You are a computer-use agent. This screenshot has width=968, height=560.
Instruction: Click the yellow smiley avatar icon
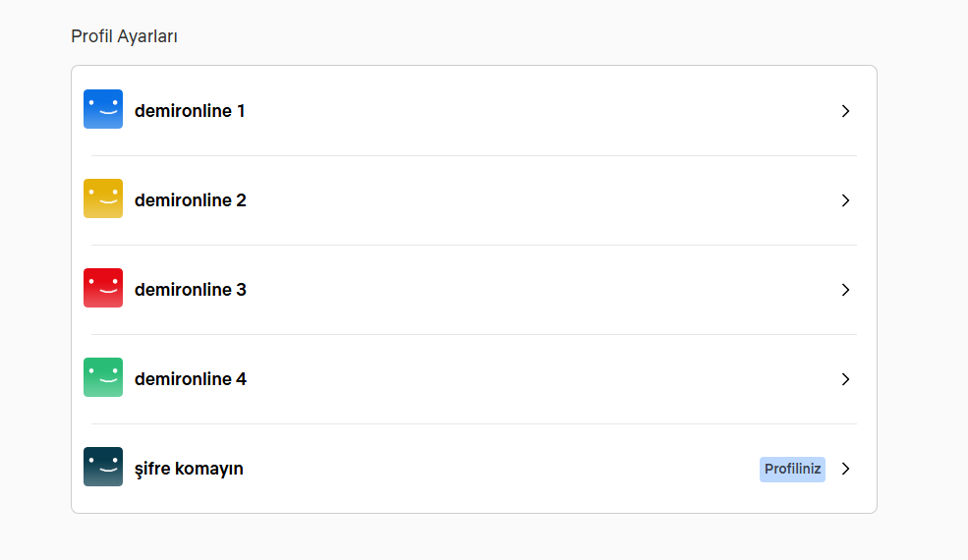pyautogui.click(x=103, y=198)
